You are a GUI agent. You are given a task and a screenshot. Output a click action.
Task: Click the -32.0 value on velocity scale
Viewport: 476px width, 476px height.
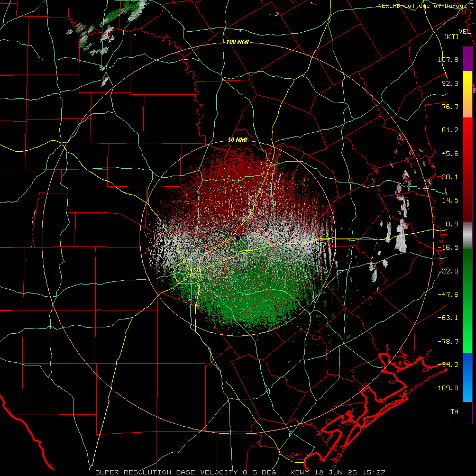(x=448, y=271)
